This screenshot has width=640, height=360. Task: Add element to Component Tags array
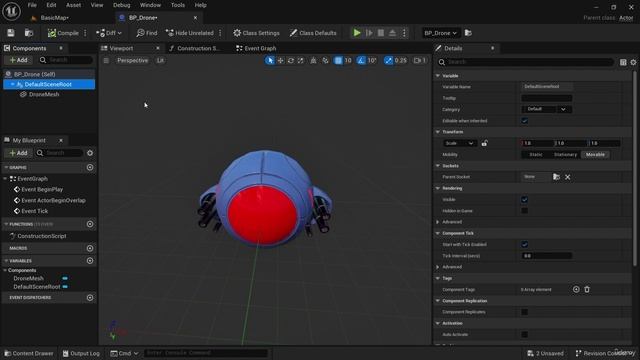click(x=576, y=289)
